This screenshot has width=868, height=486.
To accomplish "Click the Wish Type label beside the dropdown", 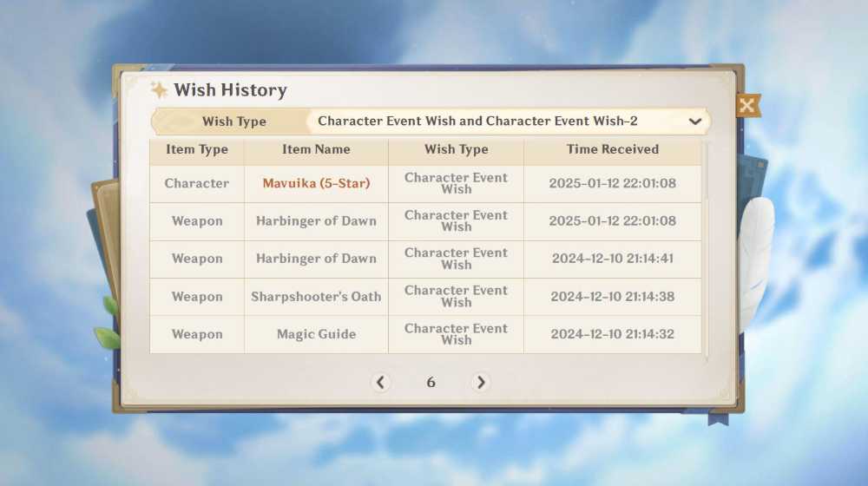I will [234, 121].
